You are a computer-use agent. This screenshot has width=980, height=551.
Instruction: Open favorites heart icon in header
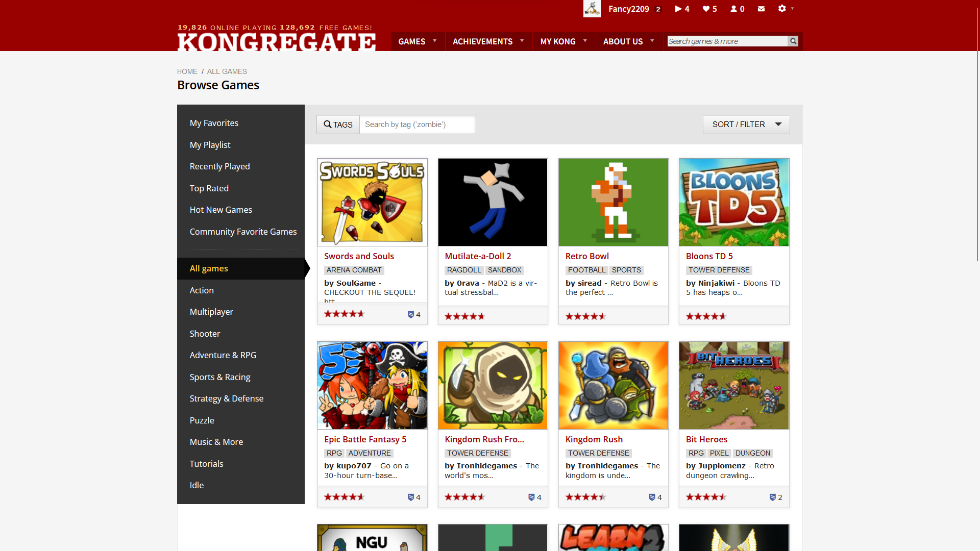tap(706, 9)
